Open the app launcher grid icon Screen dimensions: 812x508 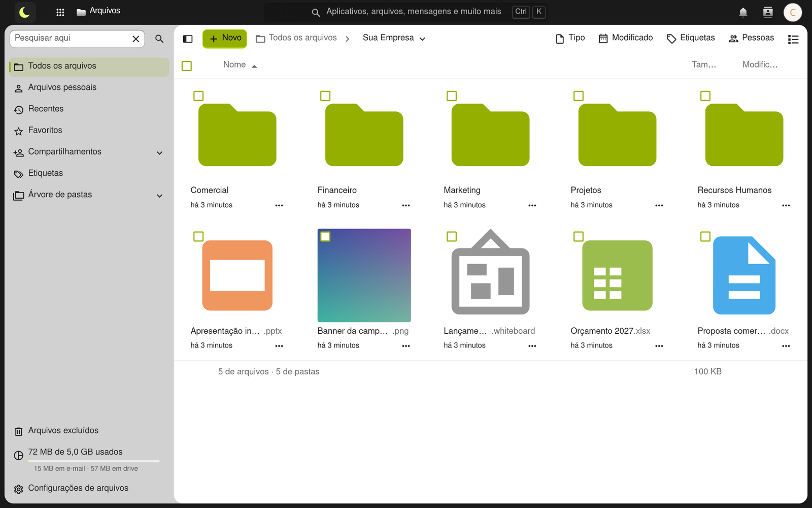click(60, 12)
